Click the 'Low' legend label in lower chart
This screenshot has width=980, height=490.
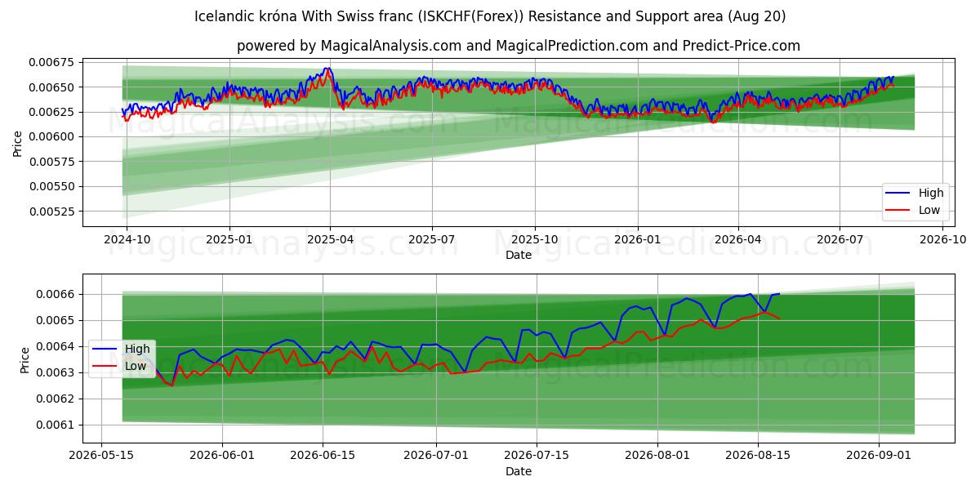click(x=136, y=366)
